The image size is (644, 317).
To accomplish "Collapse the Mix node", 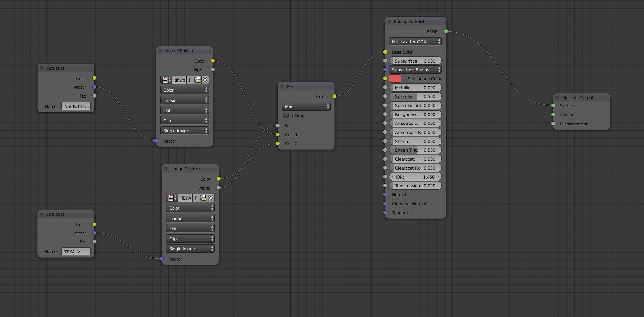I will tap(282, 86).
